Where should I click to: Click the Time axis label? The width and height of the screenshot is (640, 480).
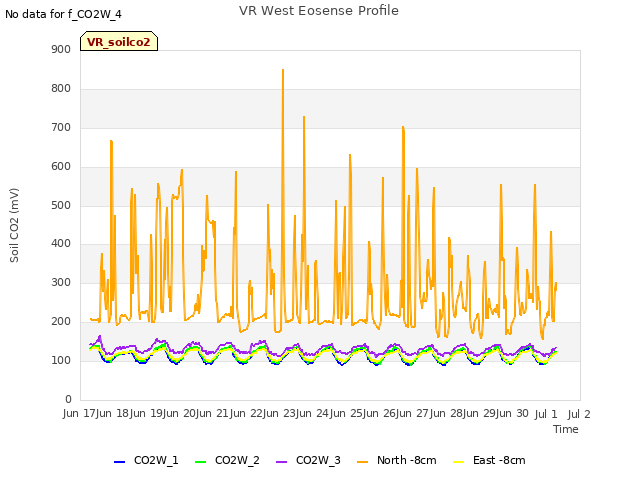point(566,429)
